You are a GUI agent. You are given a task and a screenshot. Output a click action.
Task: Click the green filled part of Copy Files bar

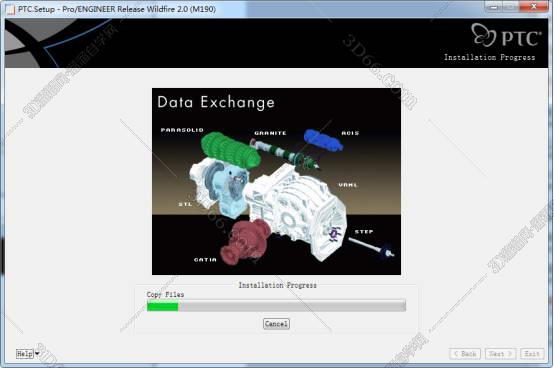pyautogui.click(x=163, y=306)
